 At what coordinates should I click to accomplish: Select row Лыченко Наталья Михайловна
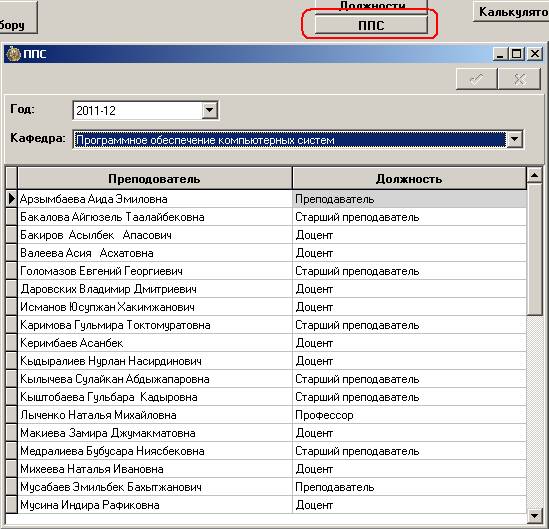click(266, 415)
